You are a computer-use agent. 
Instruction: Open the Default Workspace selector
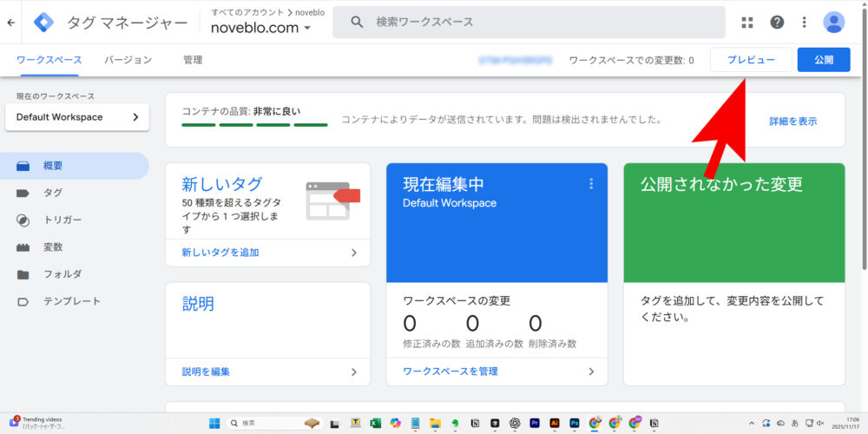[77, 117]
